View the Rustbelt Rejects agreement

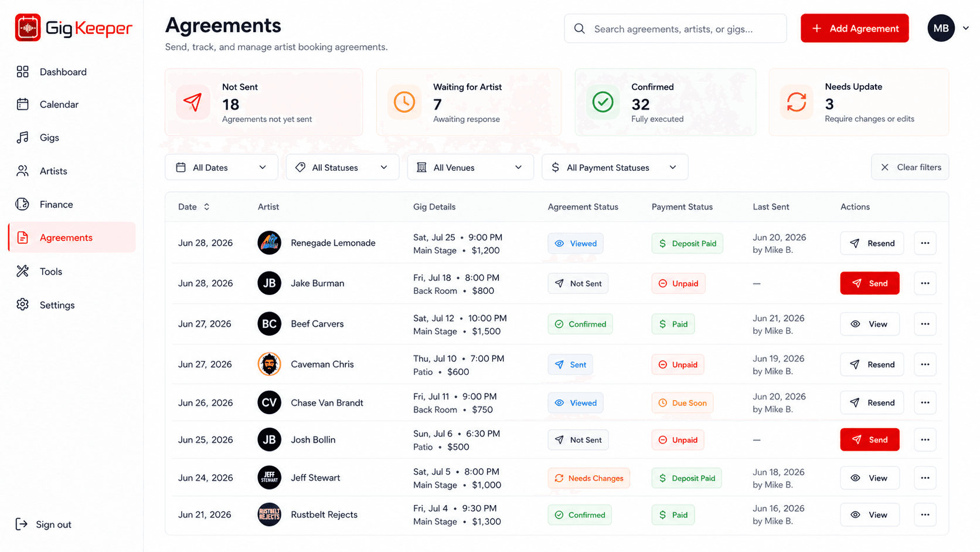[x=869, y=514]
